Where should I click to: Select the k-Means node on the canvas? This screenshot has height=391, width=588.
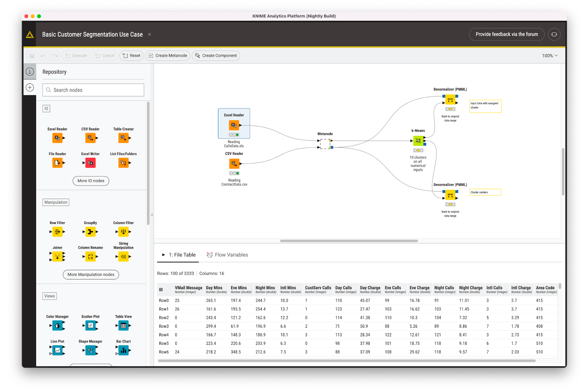tap(418, 141)
